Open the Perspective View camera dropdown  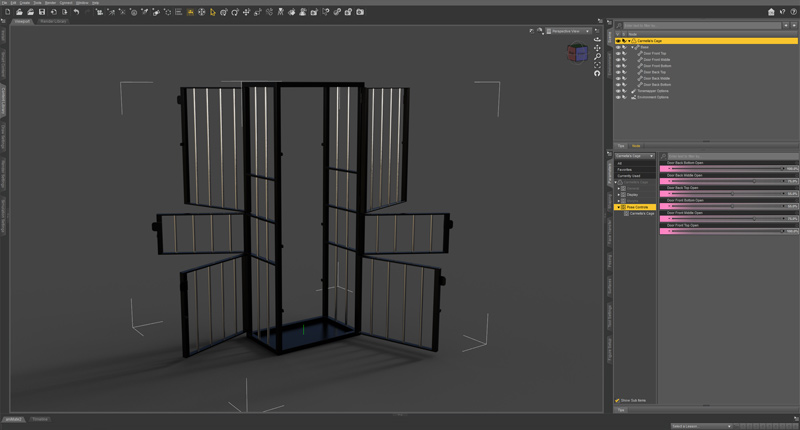coord(568,31)
